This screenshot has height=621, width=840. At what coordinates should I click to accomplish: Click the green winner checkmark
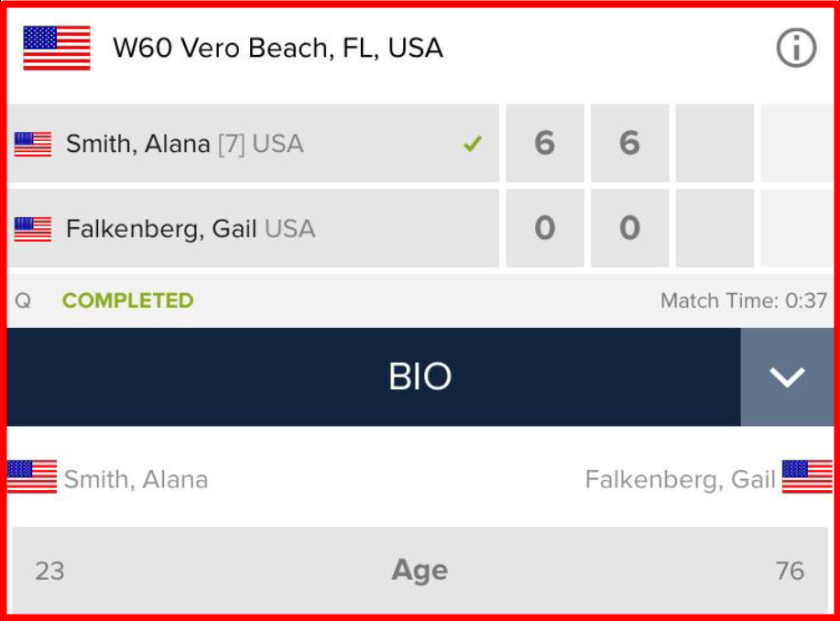tap(472, 144)
